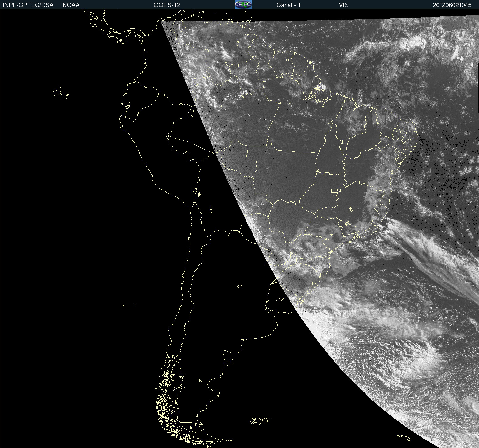Click the INPE/CPTEC/DSA header text
Viewport: 479px width, 448px height.
pyautogui.click(x=28, y=5)
